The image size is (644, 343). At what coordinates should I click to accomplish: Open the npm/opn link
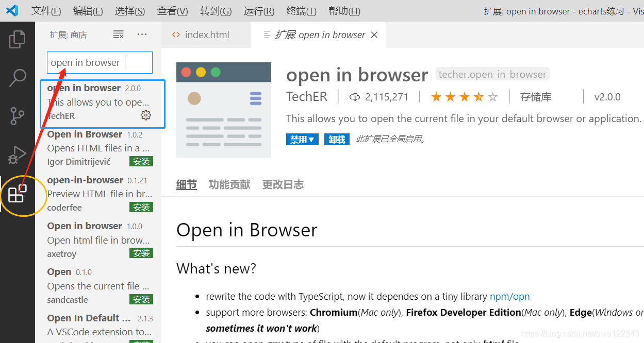point(509,296)
